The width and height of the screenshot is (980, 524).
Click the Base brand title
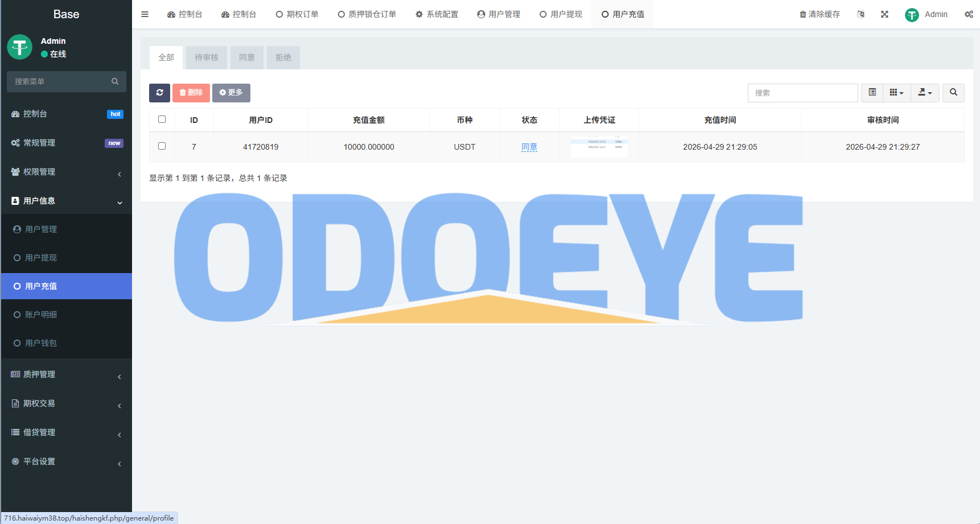[x=66, y=14]
